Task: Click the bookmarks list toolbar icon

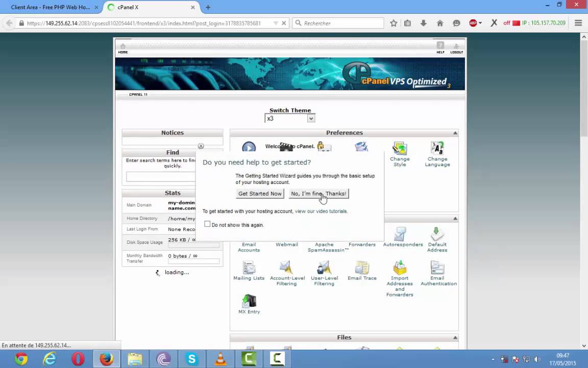Action: [x=408, y=24]
